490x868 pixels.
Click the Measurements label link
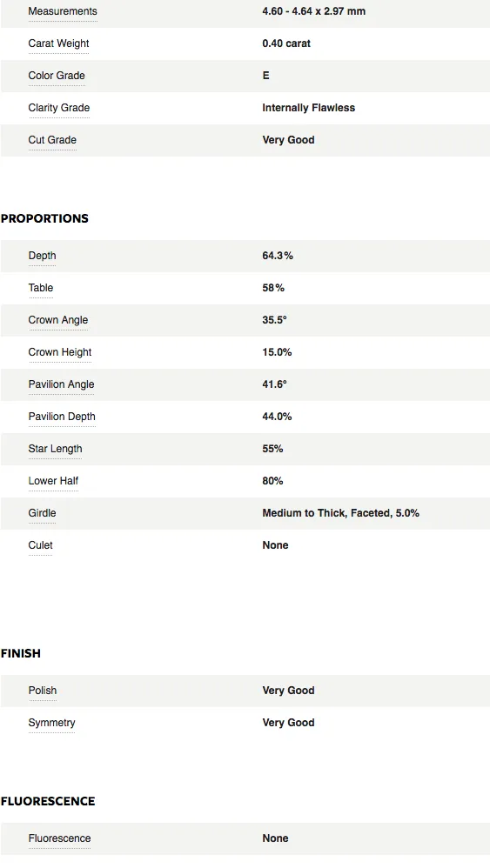[63, 11]
